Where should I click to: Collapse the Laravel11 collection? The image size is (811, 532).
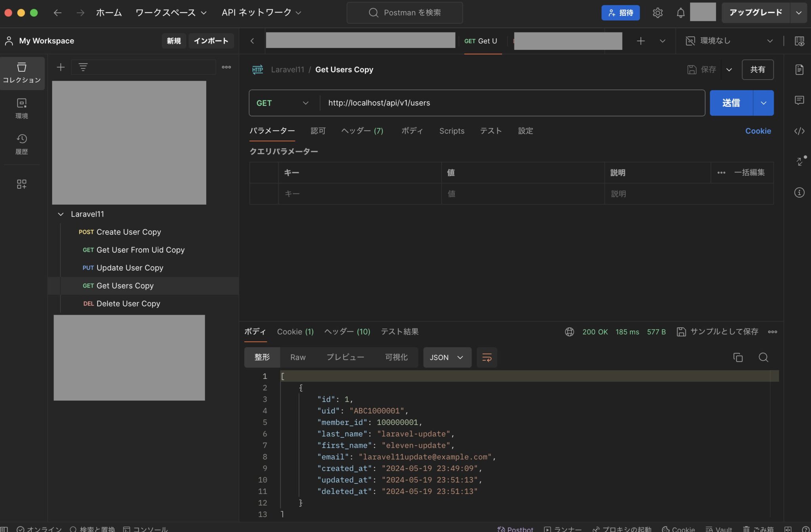(x=61, y=214)
